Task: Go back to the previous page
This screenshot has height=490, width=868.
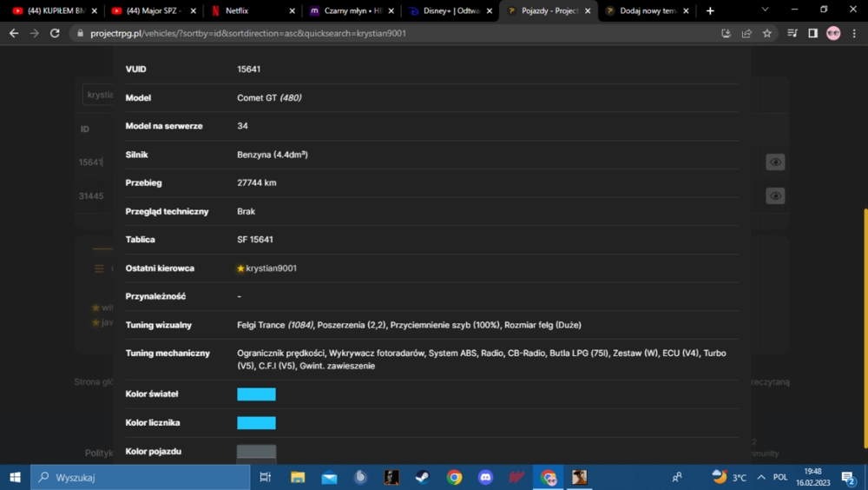Action: [x=14, y=33]
